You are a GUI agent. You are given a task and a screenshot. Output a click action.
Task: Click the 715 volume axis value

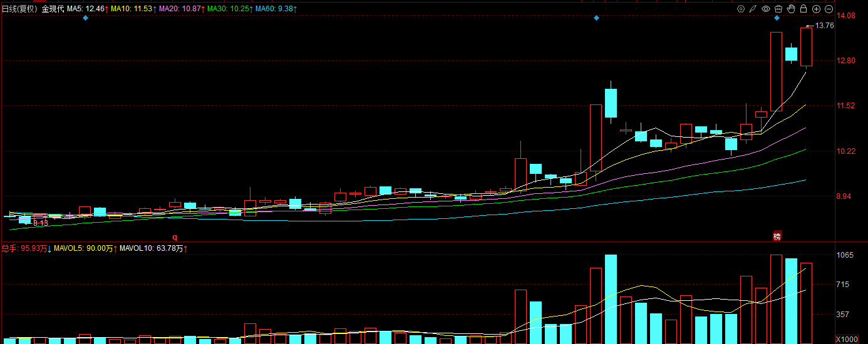coord(844,285)
